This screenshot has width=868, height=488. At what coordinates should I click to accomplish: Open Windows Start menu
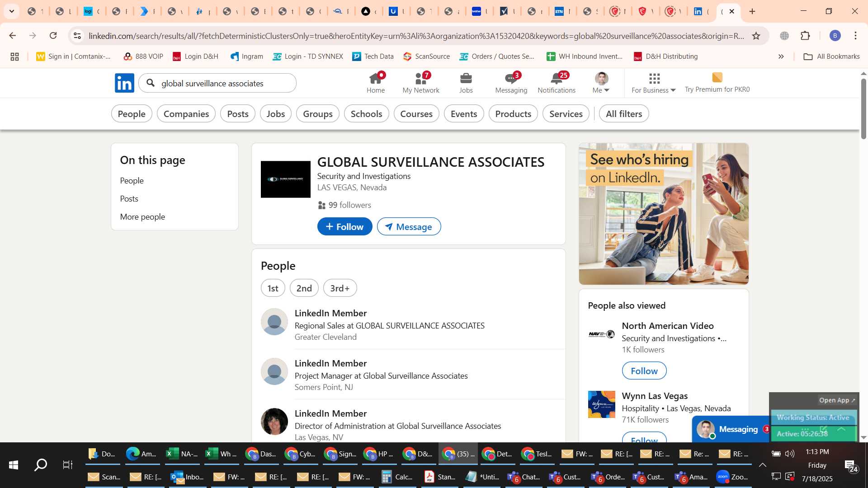13,465
